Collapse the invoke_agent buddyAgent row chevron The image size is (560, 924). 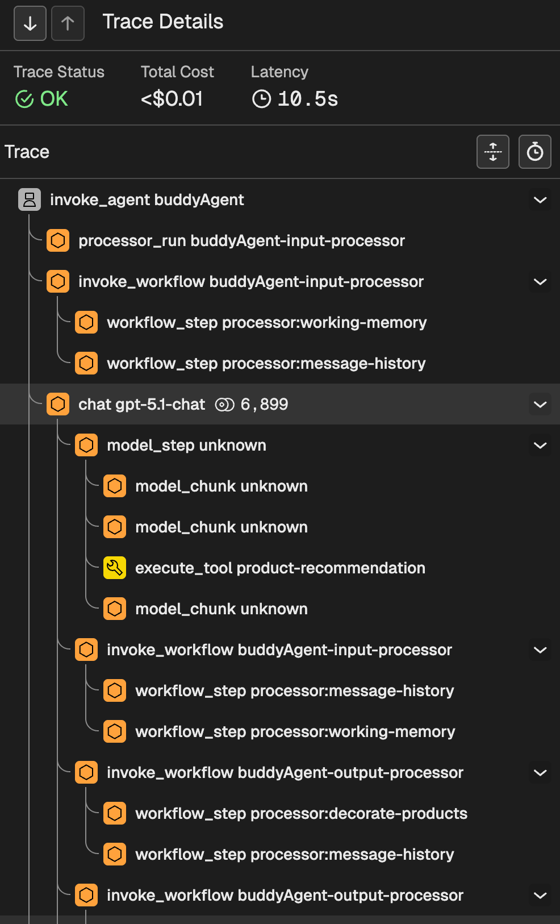(x=540, y=200)
